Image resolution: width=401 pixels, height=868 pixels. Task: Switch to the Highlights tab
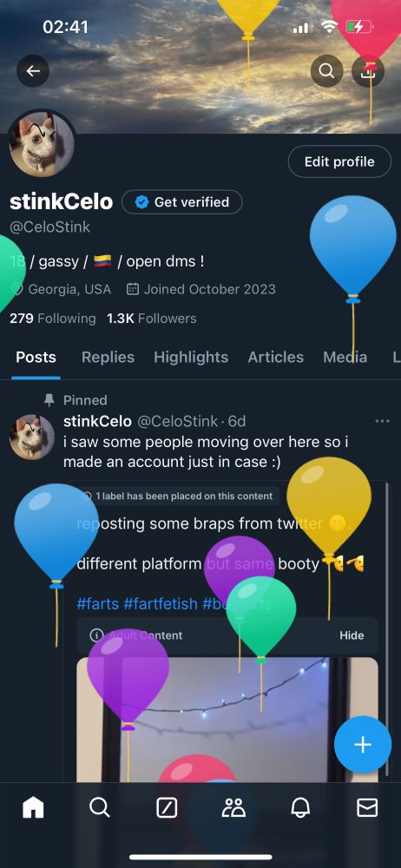pos(191,357)
